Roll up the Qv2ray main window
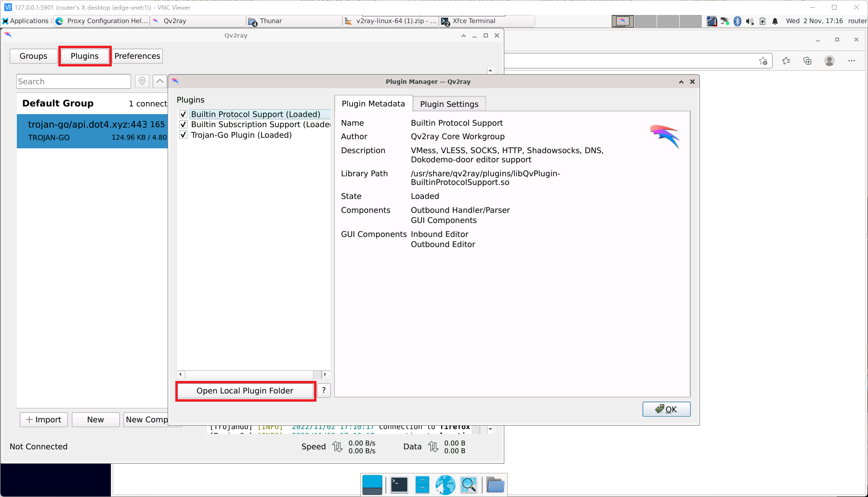The height and width of the screenshot is (497, 868). [463, 36]
